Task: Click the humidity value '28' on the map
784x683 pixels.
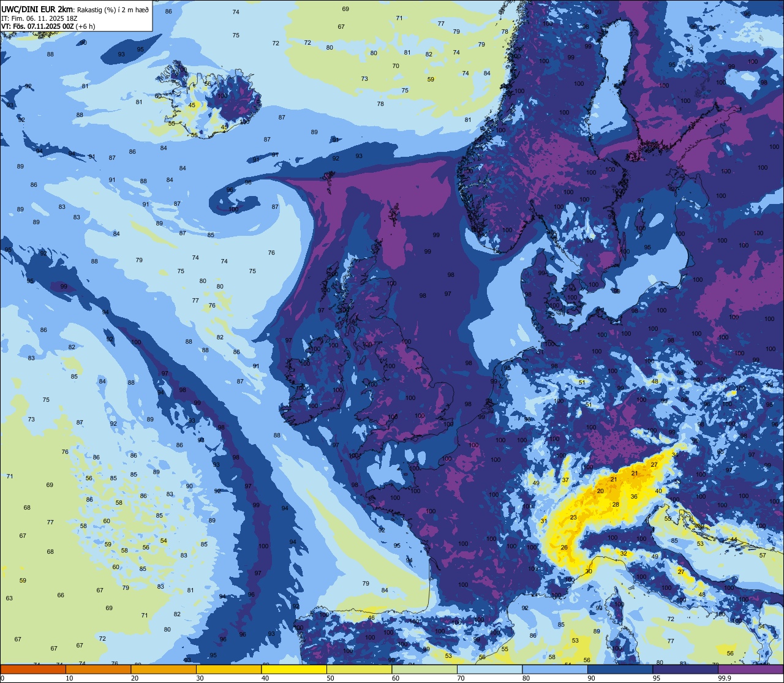Action: click(616, 505)
